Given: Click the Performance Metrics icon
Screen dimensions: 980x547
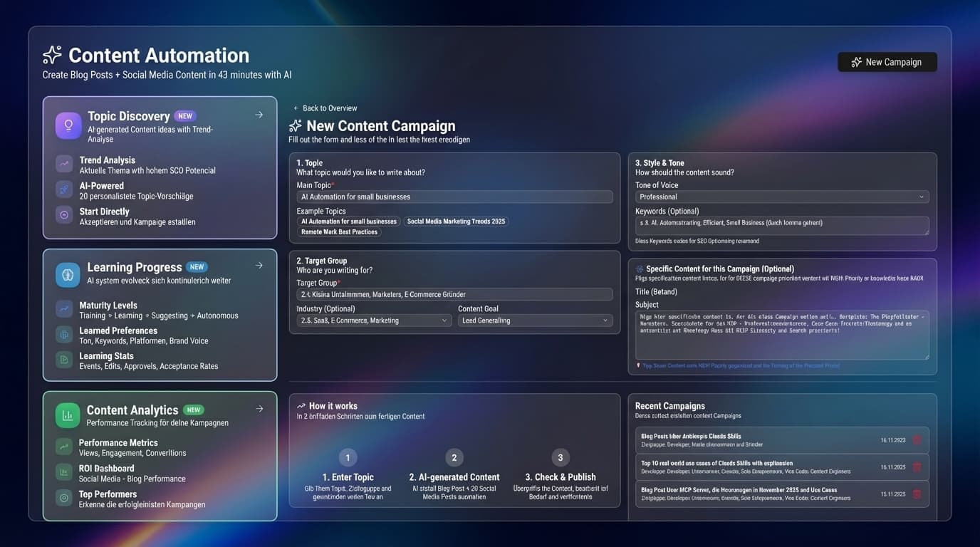Looking at the screenshot, I should [x=64, y=447].
